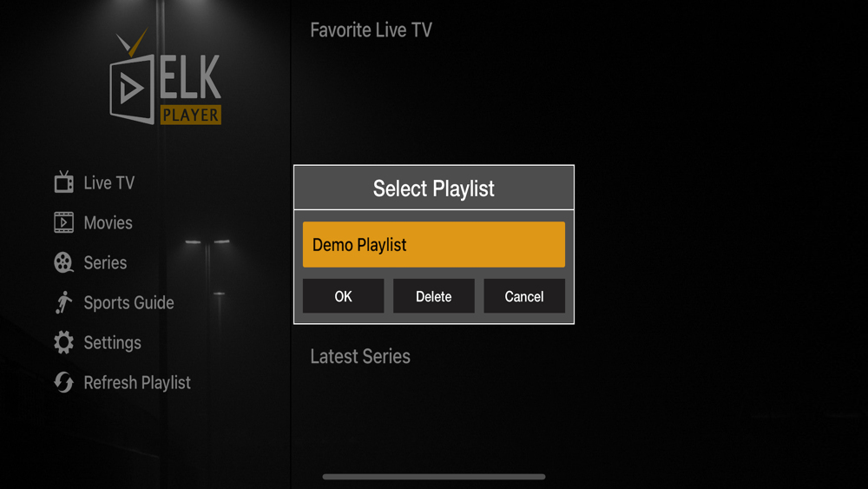Confirm the selection with the OK button
The height and width of the screenshot is (489, 868).
pos(343,296)
